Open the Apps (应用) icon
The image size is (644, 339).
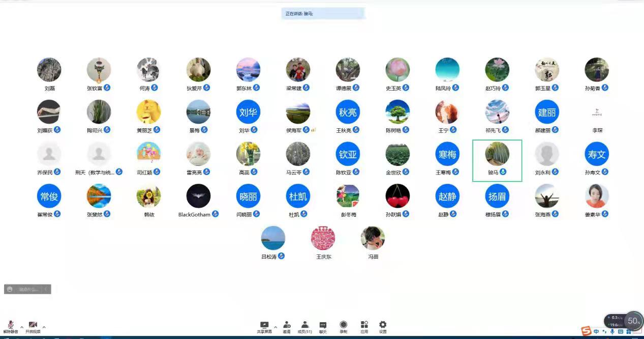point(364,325)
